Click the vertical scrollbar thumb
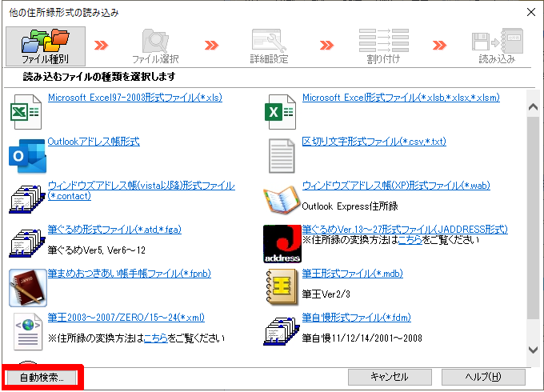This screenshot has width=544, height=392. 534,218
